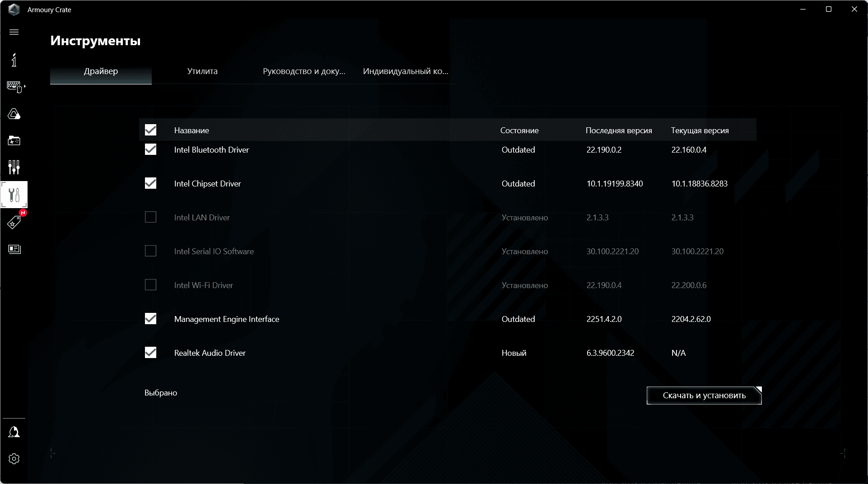This screenshot has width=868, height=484.
Task: Select the Management Engine Interface row name
Action: 227,319
